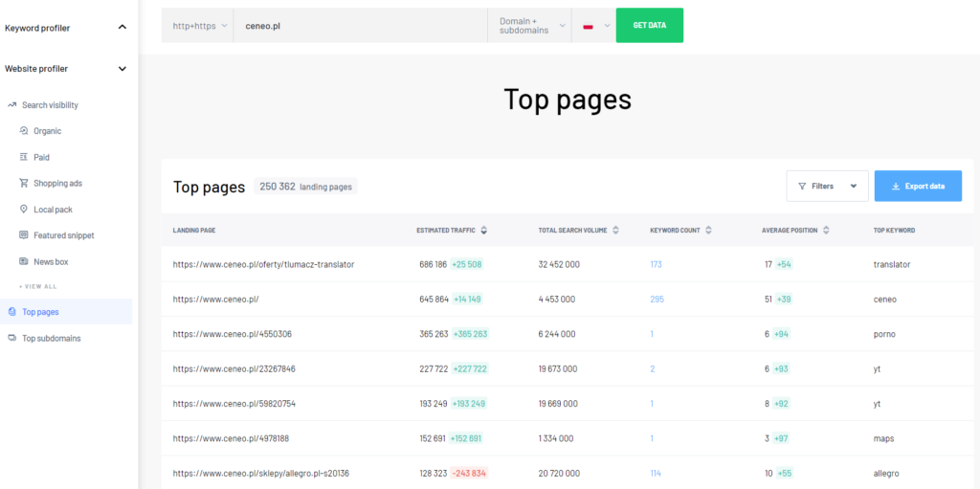This screenshot has height=489, width=980.
Task: Click the Search visibility trend icon
Action: point(11,105)
